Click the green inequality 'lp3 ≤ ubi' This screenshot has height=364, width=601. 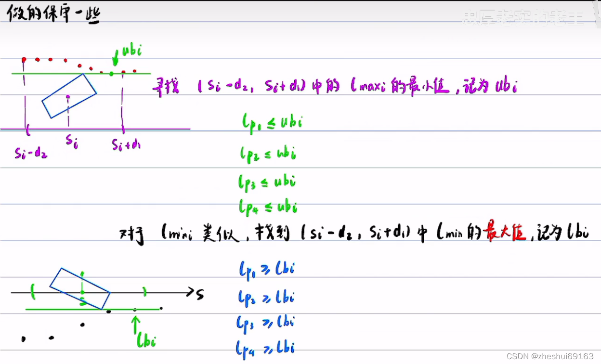[267, 182]
